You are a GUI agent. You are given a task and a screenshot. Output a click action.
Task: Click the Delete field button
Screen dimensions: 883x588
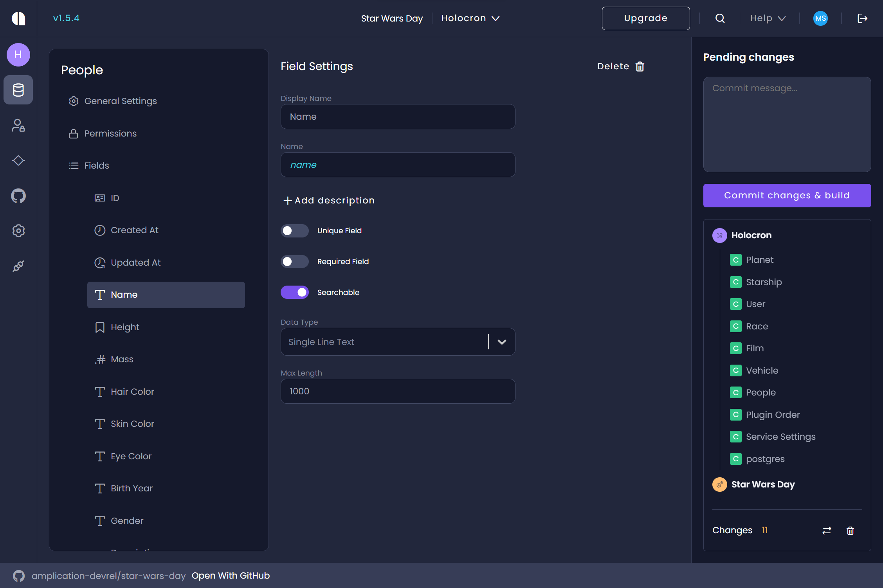click(621, 67)
